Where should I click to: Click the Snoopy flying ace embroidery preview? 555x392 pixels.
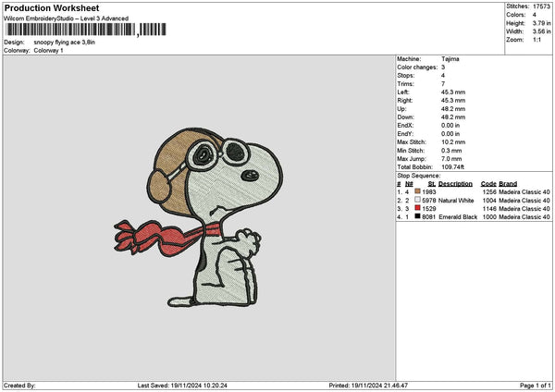pyautogui.click(x=198, y=217)
